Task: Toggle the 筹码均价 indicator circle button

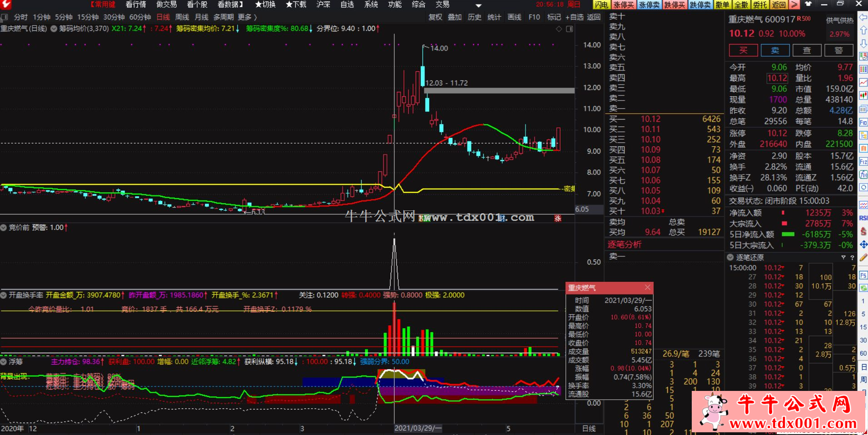Action: tap(54, 29)
